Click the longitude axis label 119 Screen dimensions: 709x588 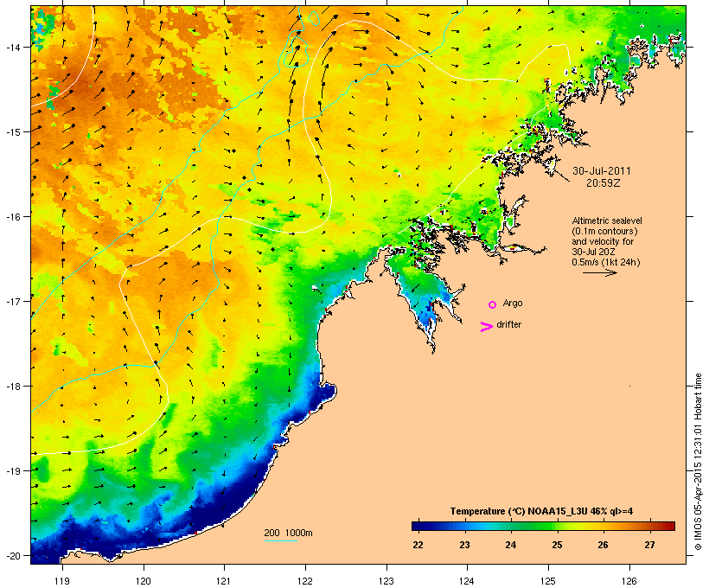click(62, 581)
